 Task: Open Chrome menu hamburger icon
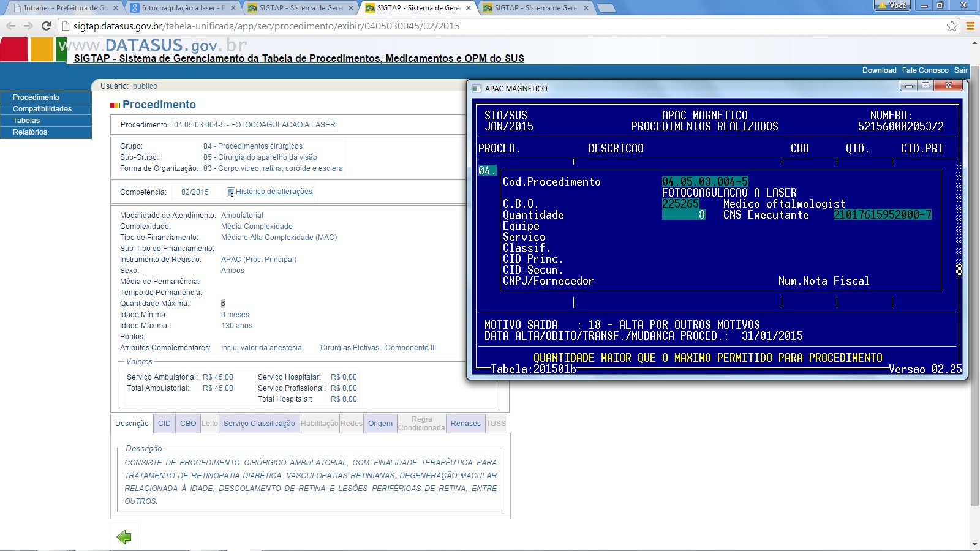click(x=970, y=26)
